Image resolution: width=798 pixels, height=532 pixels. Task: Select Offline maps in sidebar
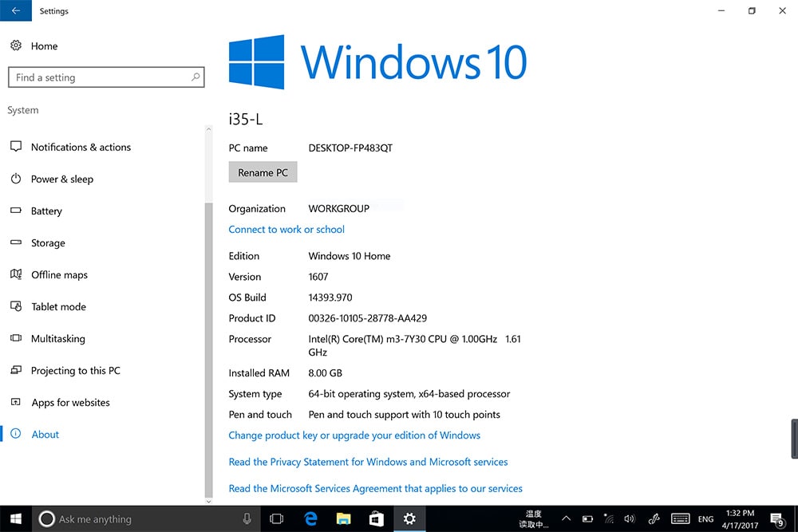point(60,274)
